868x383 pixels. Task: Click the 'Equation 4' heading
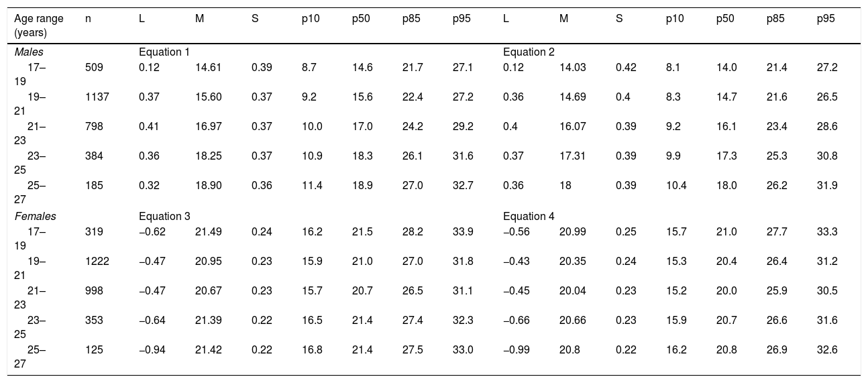pyautogui.click(x=529, y=216)
